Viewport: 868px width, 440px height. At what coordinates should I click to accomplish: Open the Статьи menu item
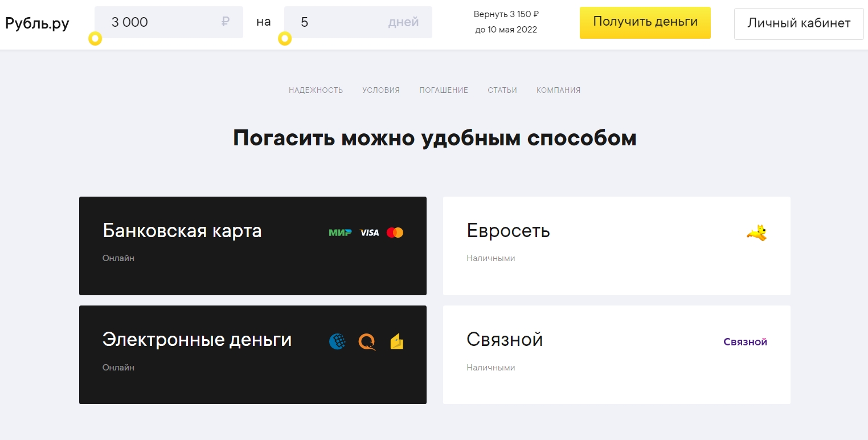(x=502, y=90)
